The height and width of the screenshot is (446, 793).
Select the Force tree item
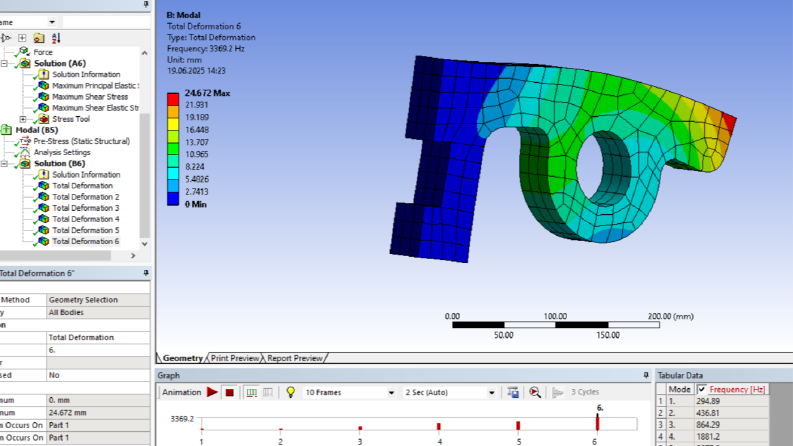(x=43, y=52)
